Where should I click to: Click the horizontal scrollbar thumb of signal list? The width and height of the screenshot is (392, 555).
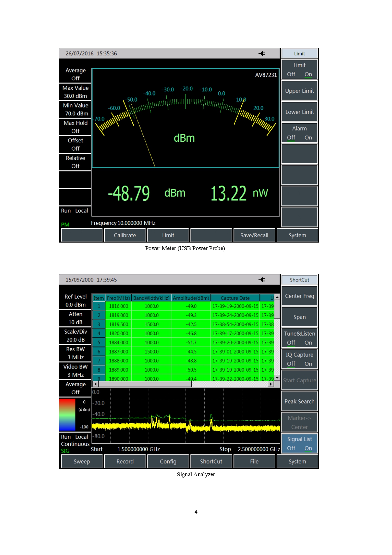[145, 384]
